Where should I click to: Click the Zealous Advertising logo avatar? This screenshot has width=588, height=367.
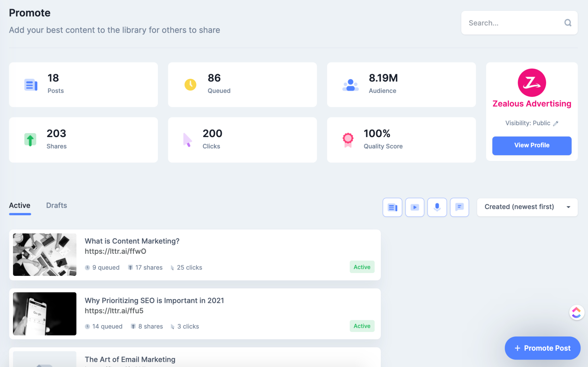[532, 82]
